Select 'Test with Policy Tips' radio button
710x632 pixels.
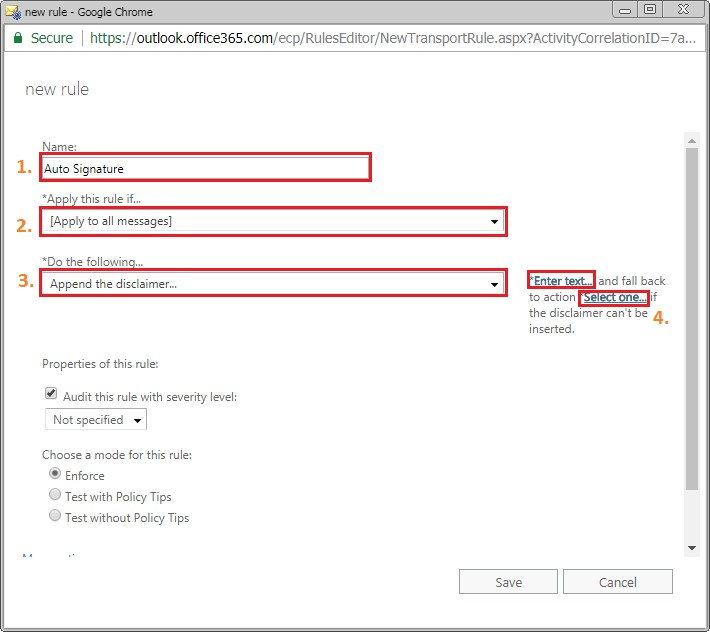(x=55, y=494)
